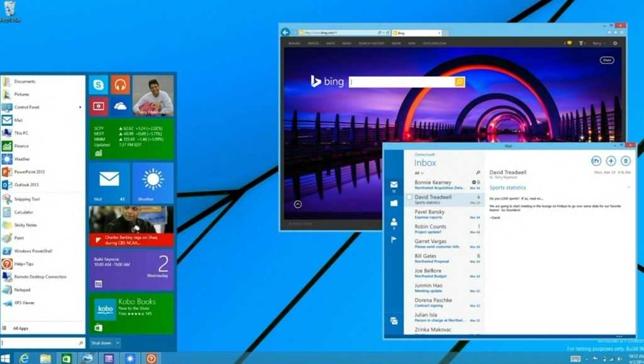This screenshot has width=644, height=364.
Task: Open Pavel Bansky's Expense reports email
Action: tap(444, 214)
